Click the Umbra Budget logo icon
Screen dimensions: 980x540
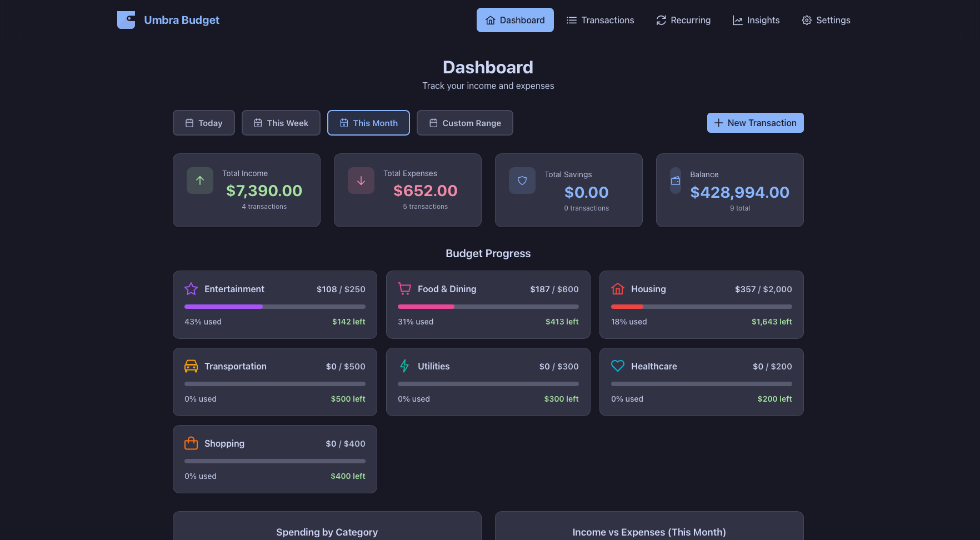point(126,20)
